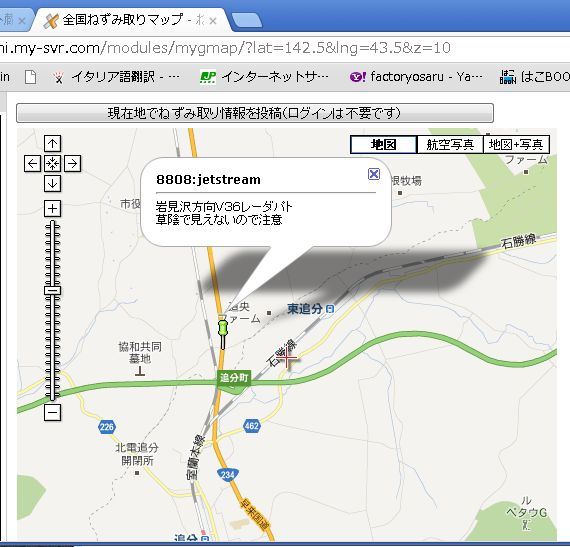Click the route 234 shield
570x547 pixels.
coord(228,475)
